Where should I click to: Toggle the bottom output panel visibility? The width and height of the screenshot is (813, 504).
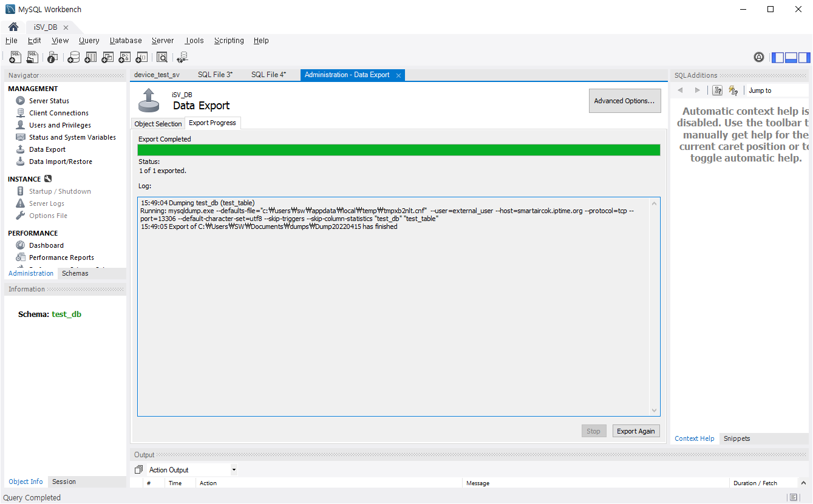791,58
